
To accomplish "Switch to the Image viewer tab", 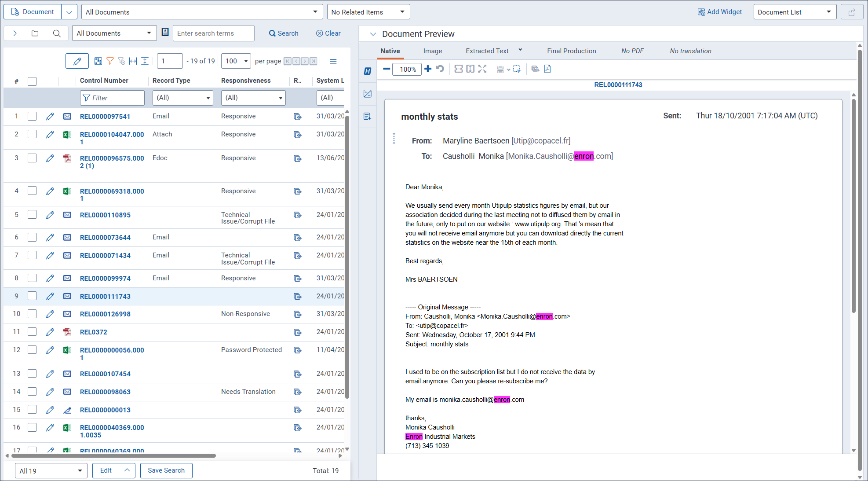I will click(433, 51).
